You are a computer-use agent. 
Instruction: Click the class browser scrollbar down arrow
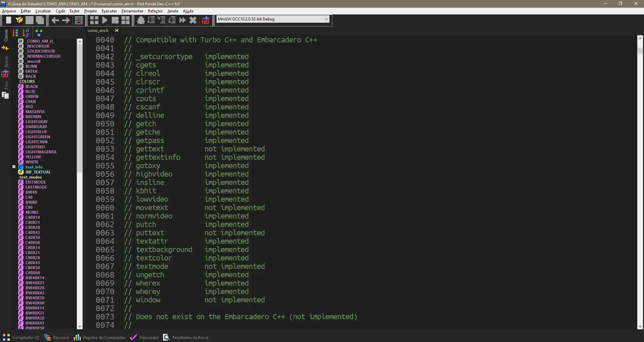80,326
